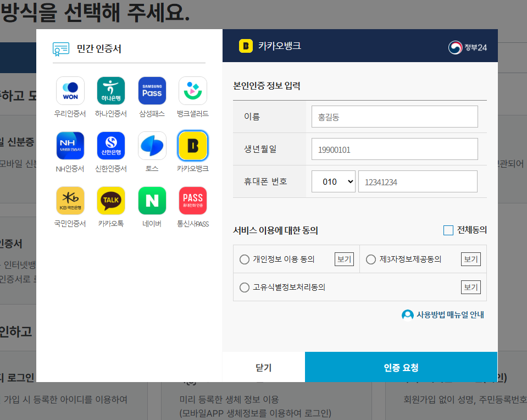527x420 pixels.
Task: Click the 휴대폰 번호 label
Action: click(x=265, y=181)
